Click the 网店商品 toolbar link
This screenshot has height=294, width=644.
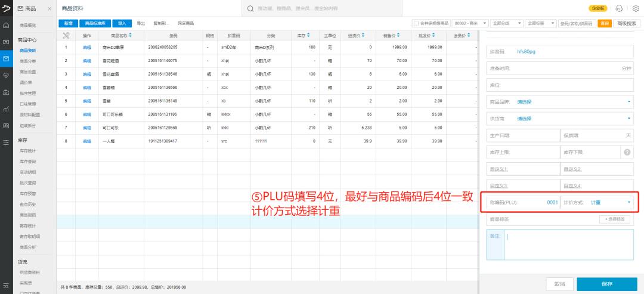pos(185,23)
